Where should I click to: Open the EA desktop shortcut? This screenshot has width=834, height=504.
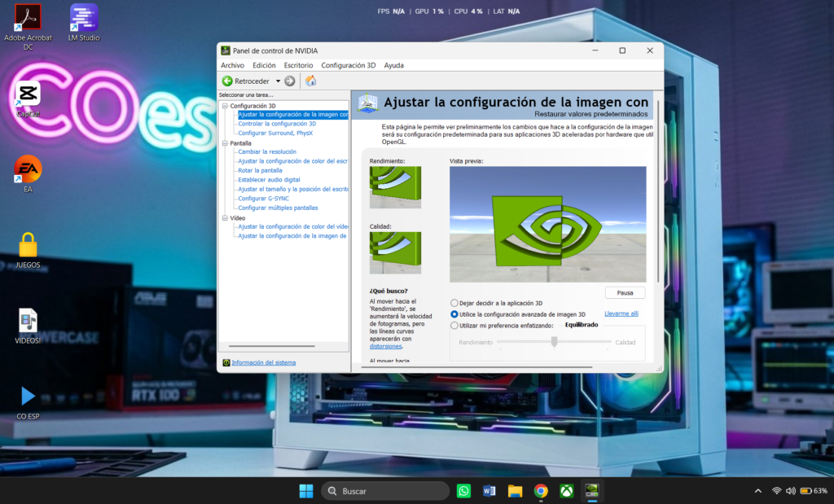coord(28,174)
